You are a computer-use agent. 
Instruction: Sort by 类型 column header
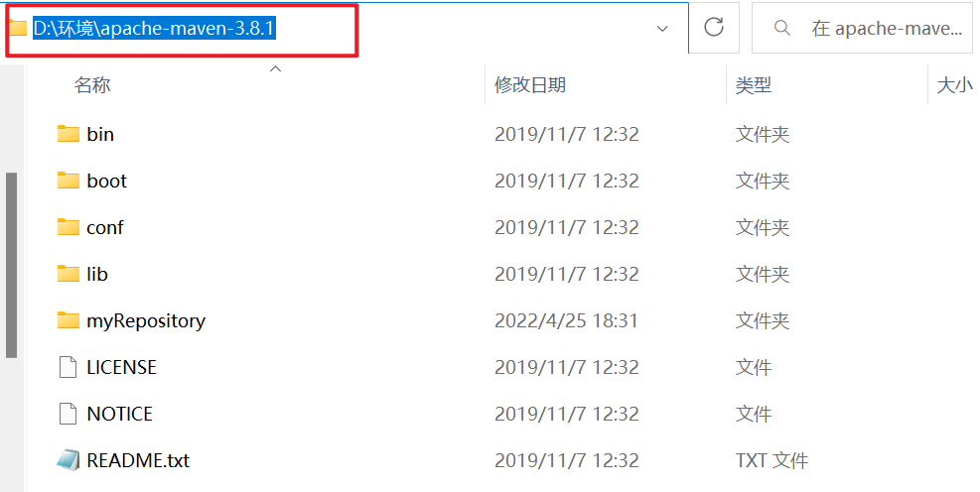[754, 85]
